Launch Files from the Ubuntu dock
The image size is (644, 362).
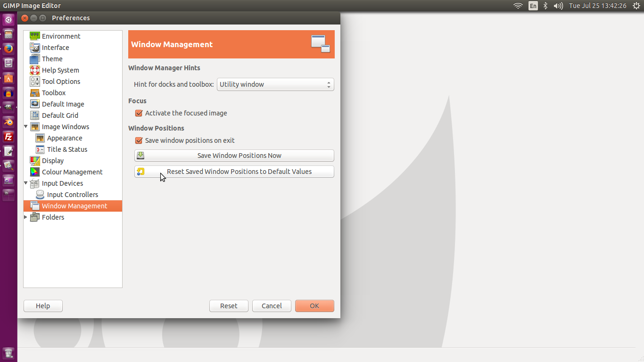tap(8, 34)
